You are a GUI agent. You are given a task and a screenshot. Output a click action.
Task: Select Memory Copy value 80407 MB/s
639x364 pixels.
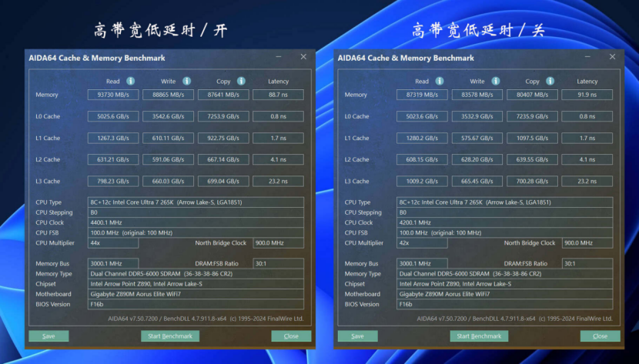point(532,95)
